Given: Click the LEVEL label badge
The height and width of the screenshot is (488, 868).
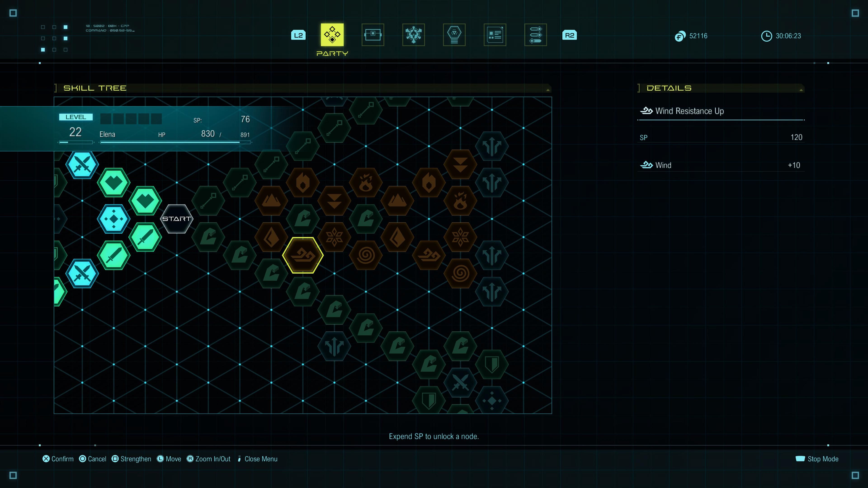Looking at the screenshot, I should [76, 117].
